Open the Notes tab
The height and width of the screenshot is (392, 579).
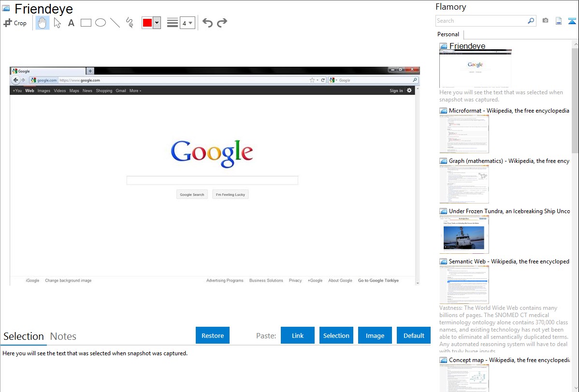tap(63, 336)
